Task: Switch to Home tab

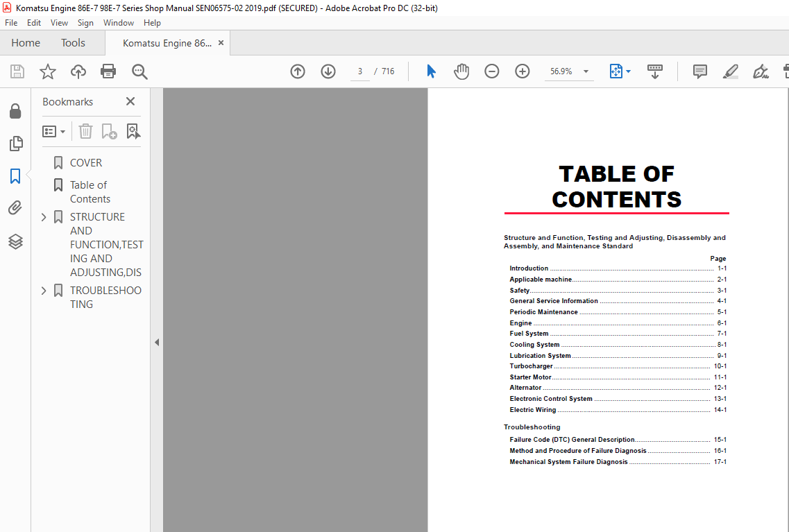Action: (26, 43)
